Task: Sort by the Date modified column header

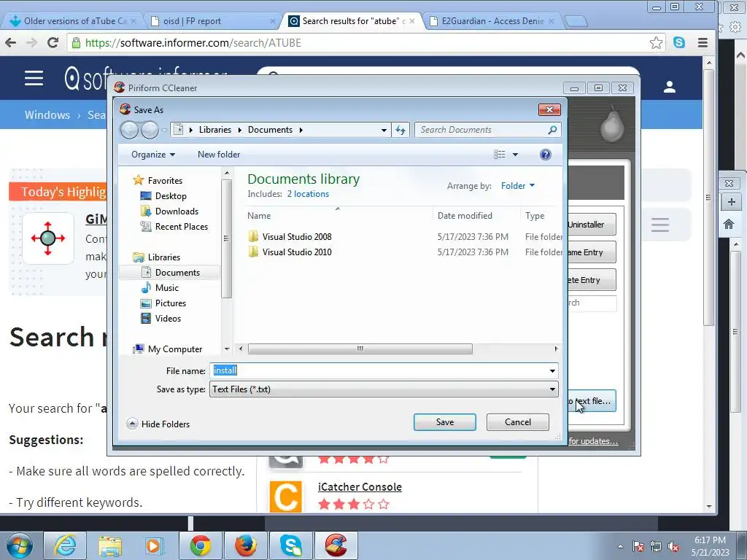Action: (x=465, y=216)
